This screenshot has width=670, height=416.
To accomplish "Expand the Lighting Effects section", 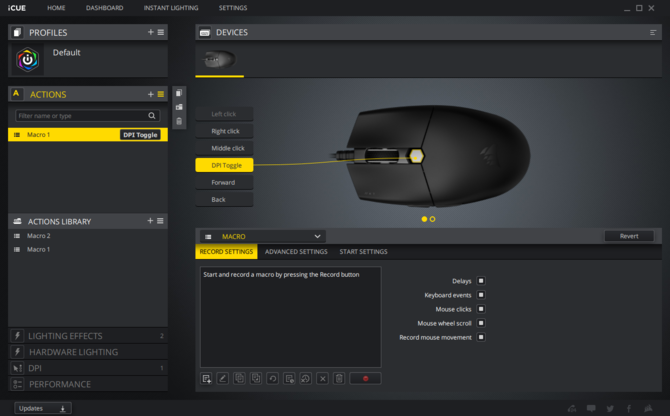I will [x=88, y=336].
